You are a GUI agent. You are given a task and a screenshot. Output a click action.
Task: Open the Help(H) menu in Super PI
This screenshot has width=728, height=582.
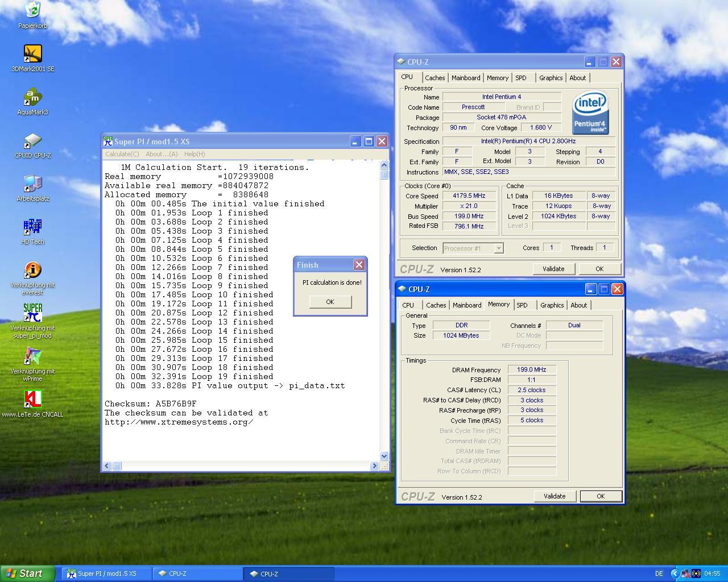tap(194, 154)
